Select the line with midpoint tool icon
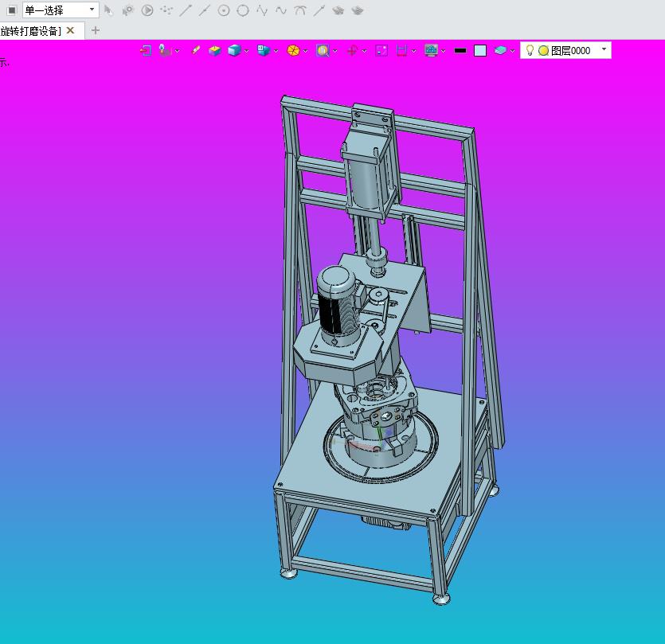This screenshot has height=644, width=665. pos(205,10)
